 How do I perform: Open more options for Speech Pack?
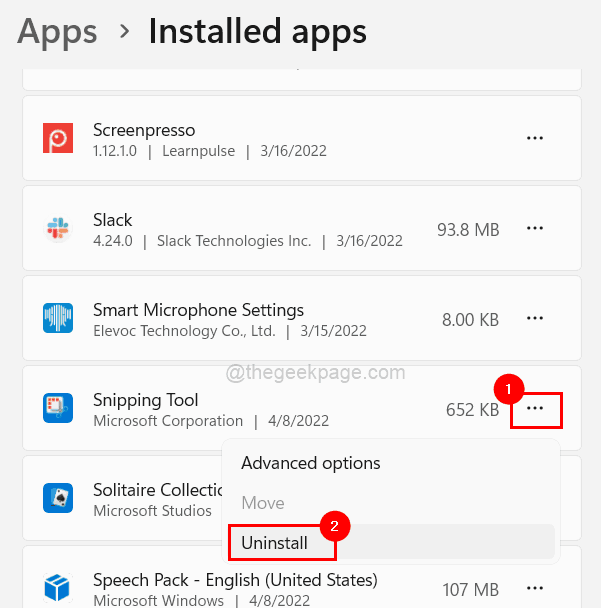(x=535, y=588)
